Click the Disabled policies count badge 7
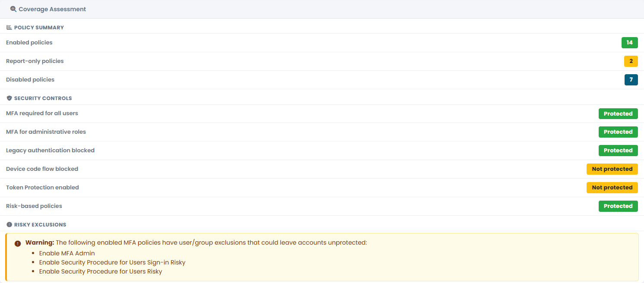 631,80
